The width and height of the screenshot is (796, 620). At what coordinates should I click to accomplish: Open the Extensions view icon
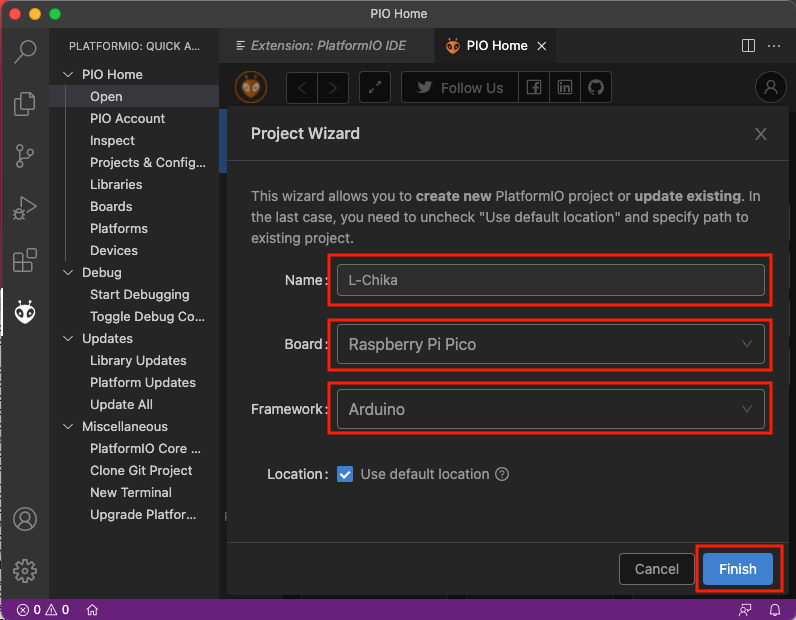[25, 260]
